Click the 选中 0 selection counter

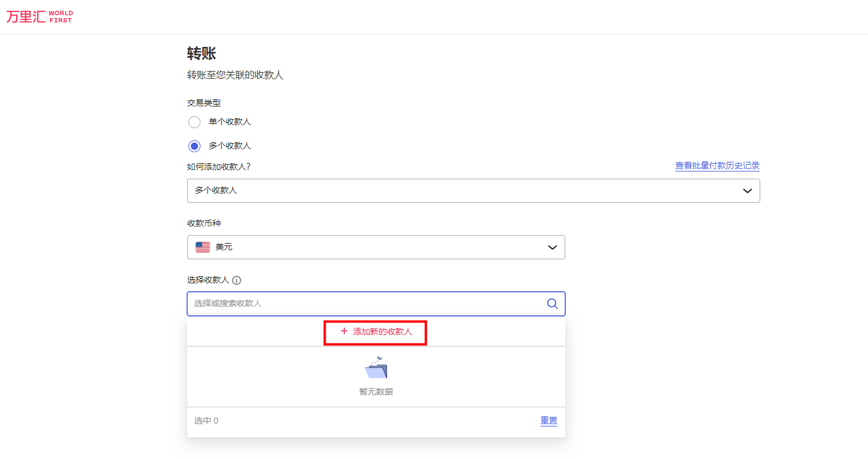206,421
